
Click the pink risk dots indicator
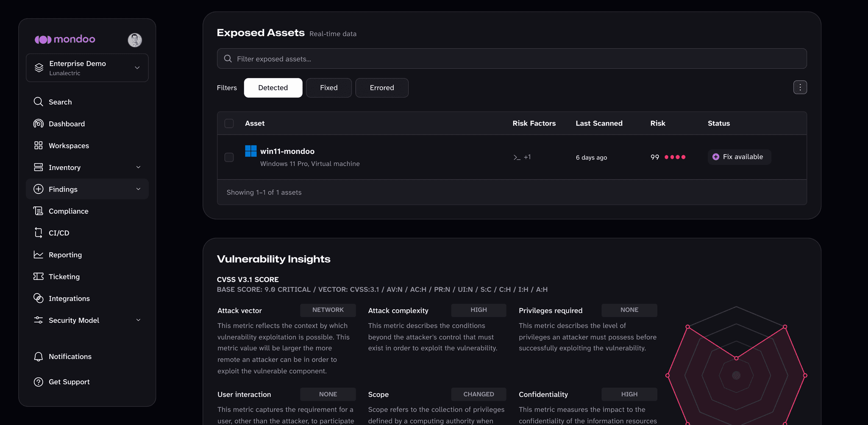point(675,157)
